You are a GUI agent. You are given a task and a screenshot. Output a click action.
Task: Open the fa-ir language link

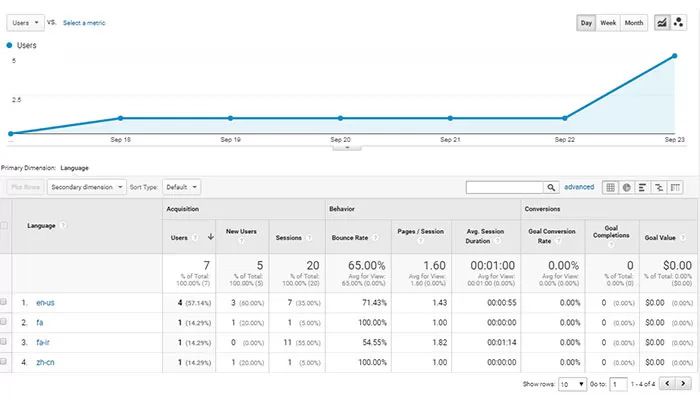pyautogui.click(x=43, y=342)
